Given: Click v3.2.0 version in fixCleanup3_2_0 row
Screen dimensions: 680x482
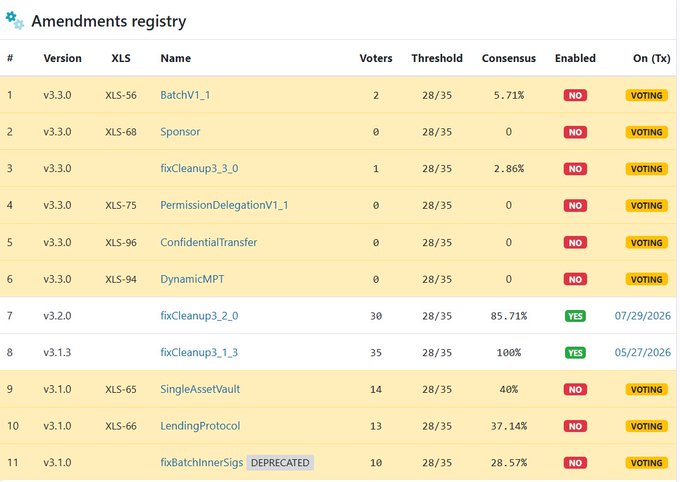Looking at the screenshot, I should (x=57, y=316).
